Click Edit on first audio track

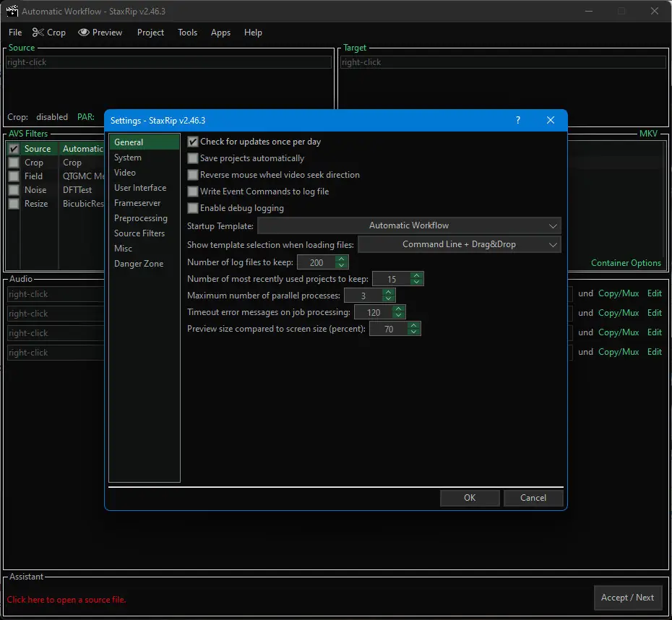pyautogui.click(x=655, y=293)
